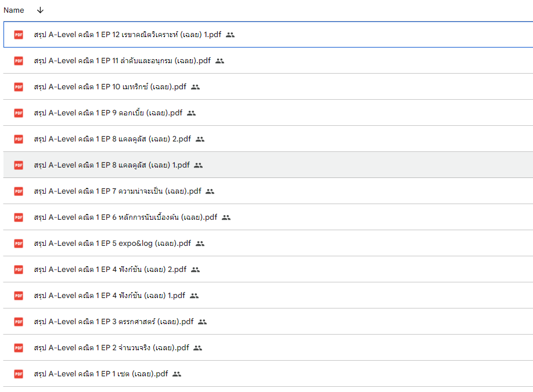This screenshot has height=392, width=533.
Task: Click PDF icon of EP 11 file
Action: coord(19,61)
